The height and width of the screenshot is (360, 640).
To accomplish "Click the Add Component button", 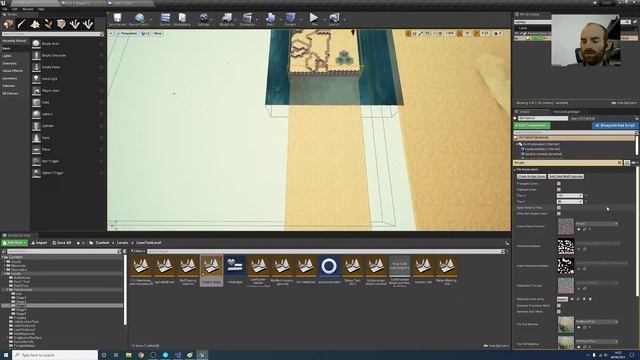I will coord(532,126).
